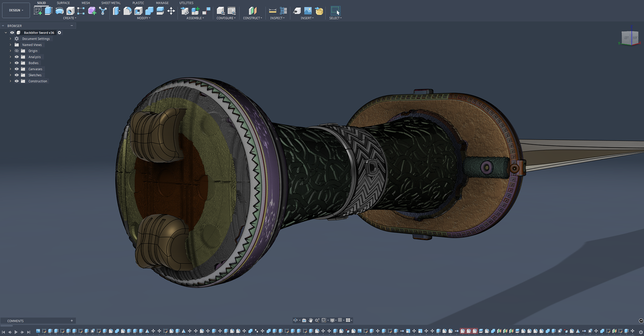Select the Extrude tool
Viewport: 644px width, 336px height.
(49, 11)
